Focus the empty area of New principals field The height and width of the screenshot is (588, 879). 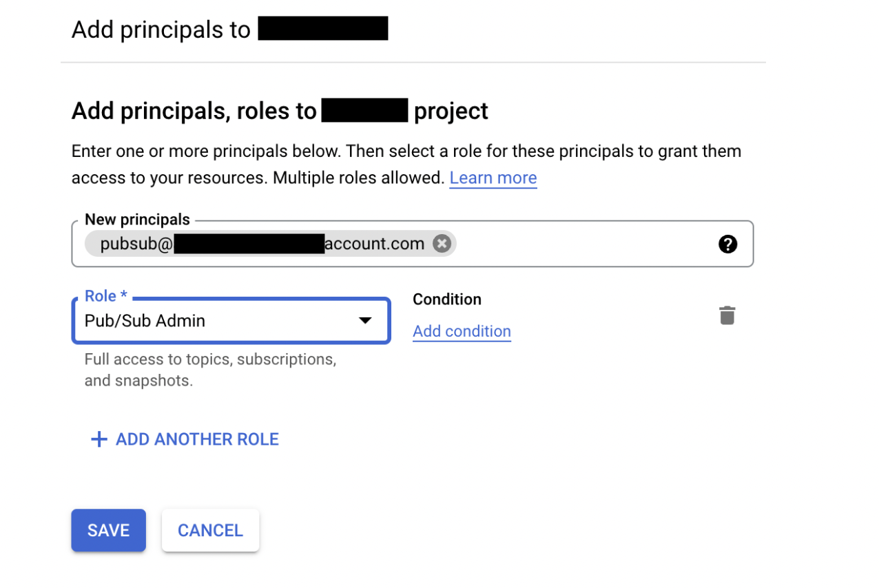pos(586,244)
